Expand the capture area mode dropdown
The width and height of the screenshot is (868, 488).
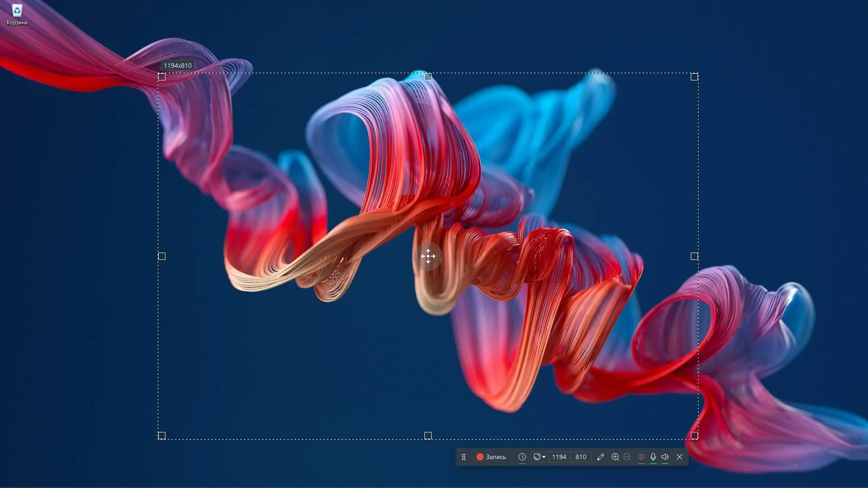(x=539, y=457)
